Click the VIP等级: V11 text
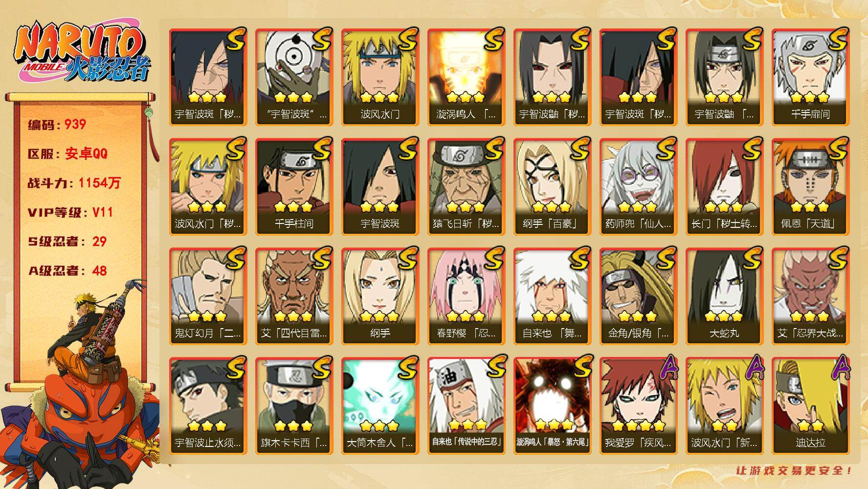This screenshot has height=489, width=868. coord(70,212)
